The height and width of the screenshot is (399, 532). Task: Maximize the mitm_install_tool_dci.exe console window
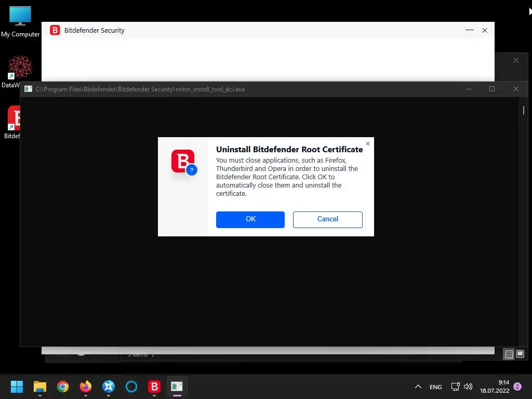point(491,89)
